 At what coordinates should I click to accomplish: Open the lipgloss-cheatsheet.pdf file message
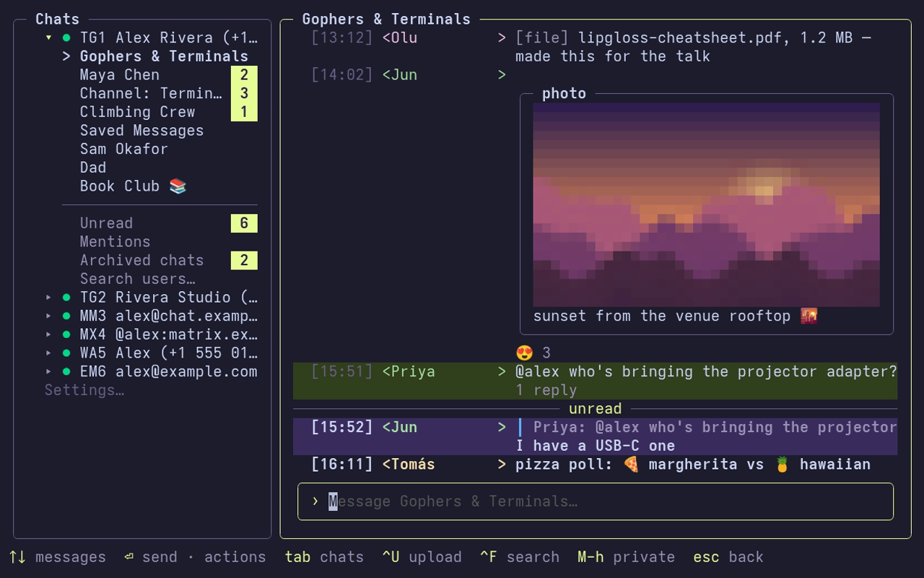[x=694, y=47]
